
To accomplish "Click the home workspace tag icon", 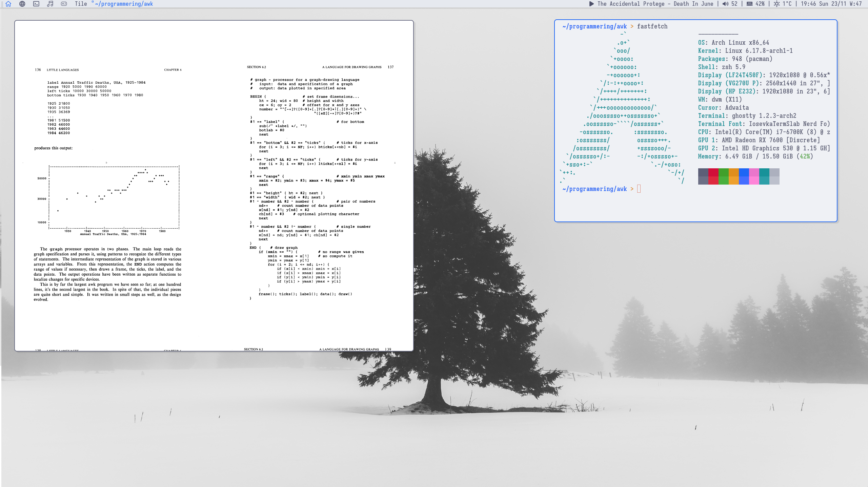I will (x=8, y=4).
